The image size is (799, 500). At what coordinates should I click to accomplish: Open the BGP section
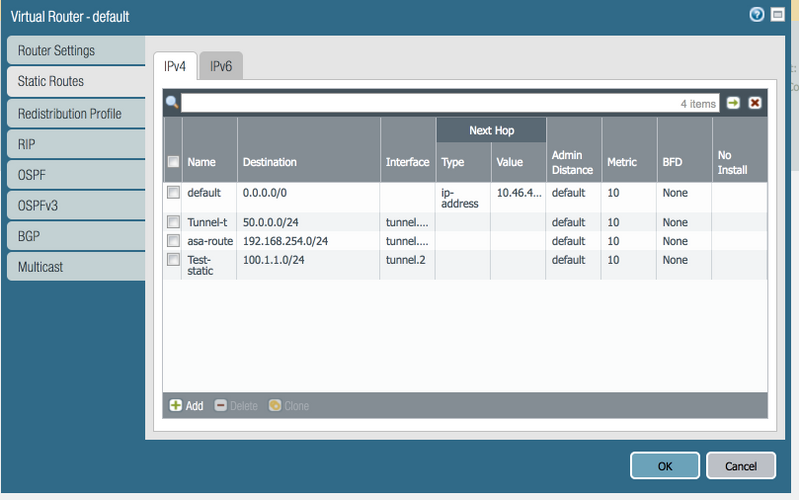(75, 236)
